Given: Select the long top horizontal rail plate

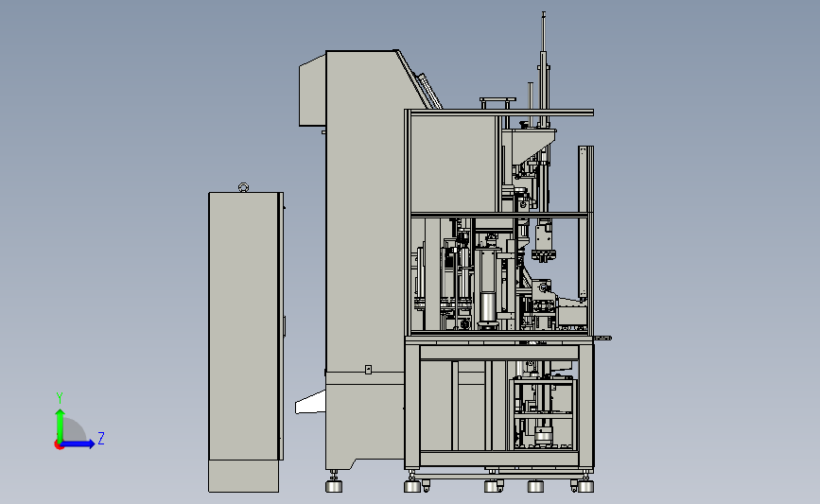Looking at the screenshot, I should point(502,113).
